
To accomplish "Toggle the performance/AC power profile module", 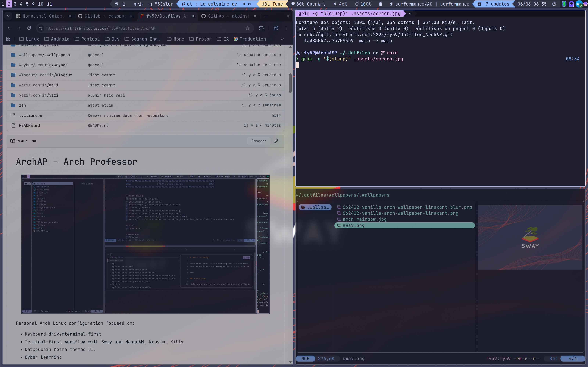I will (429, 4).
